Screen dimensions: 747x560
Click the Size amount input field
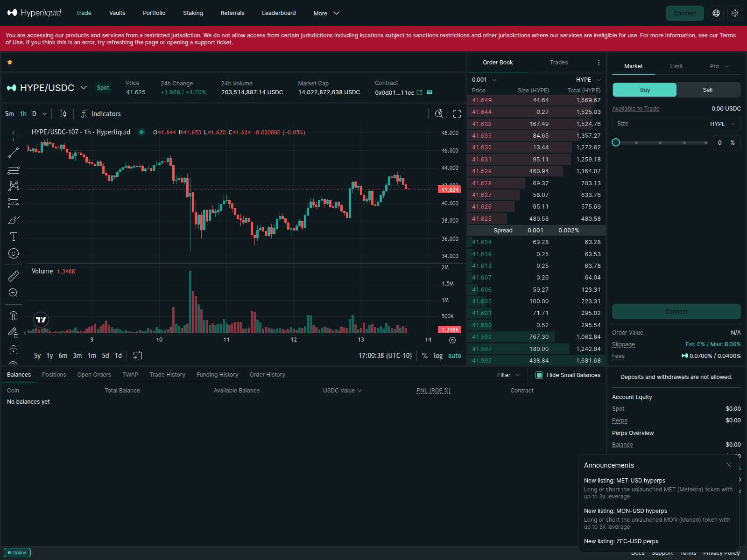click(676, 124)
